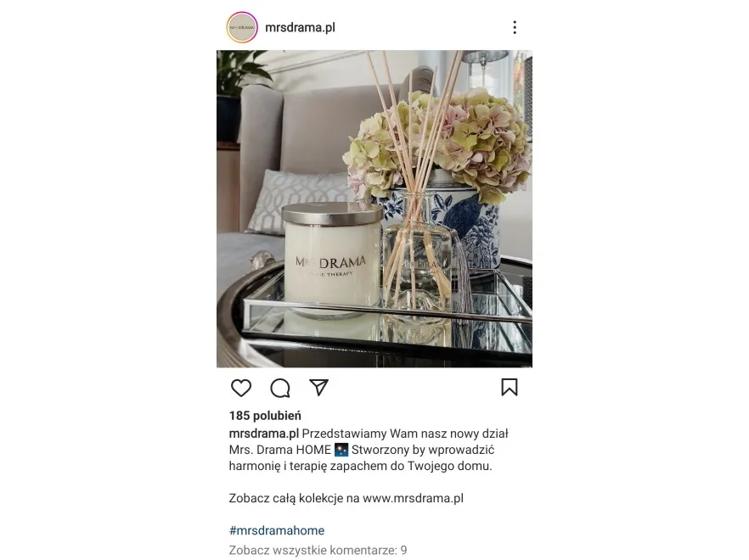Screen dimensions: 749x560
Task: Tap the mrsdrama.pl username in the caption
Action: (x=263, y=434)
